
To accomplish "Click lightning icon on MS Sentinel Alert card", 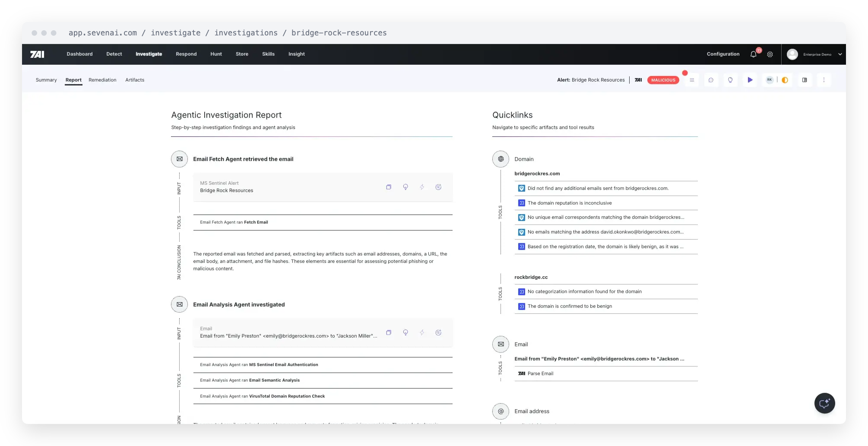I will click(422, 187).
